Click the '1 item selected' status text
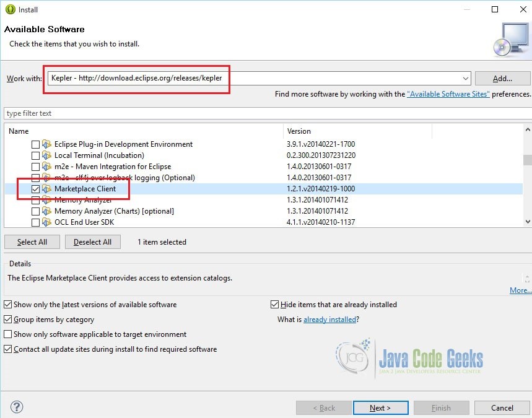The image size is (532, 418). tap(162, 242)
